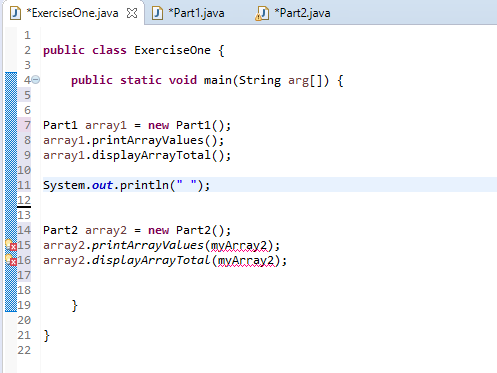This screenshot has height=373, width=497.
Task: Click line number 14 in the gutter
Action: (24, 230)
